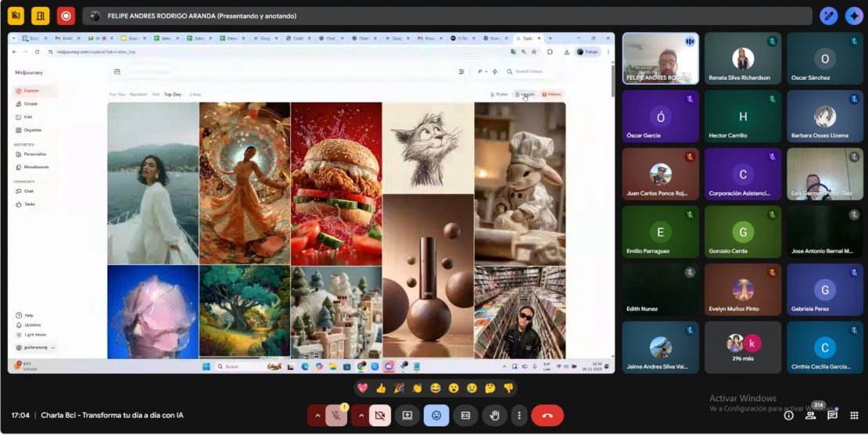Hide the emoji reactions bar

point(436,415)
